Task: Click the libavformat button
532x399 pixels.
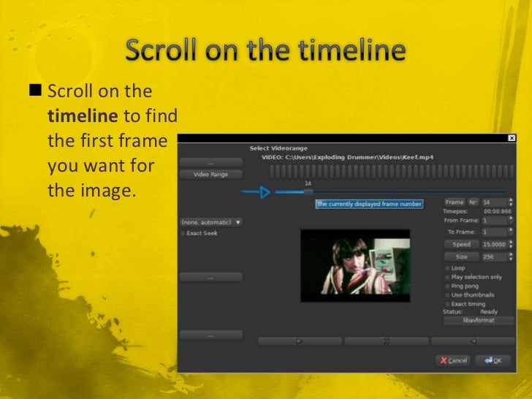Action: pyautogui.click(x=479, y=320)
